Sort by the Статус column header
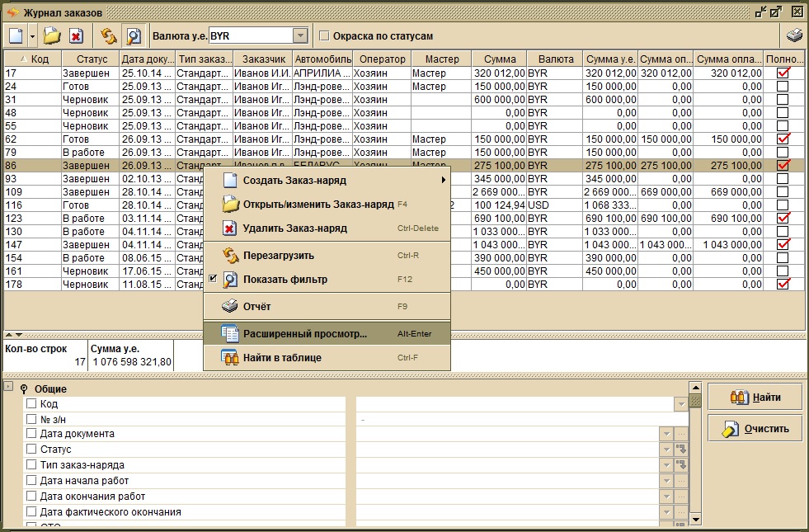 pos(91,59)
